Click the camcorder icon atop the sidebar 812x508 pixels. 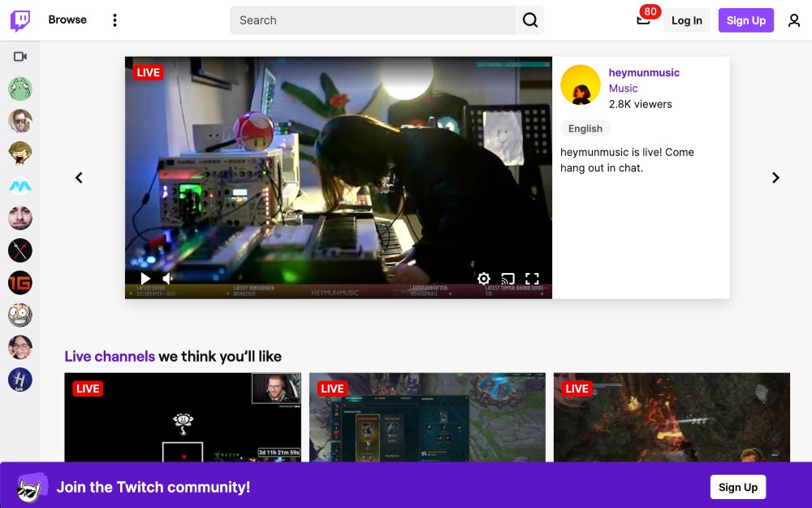coord(19,56)
